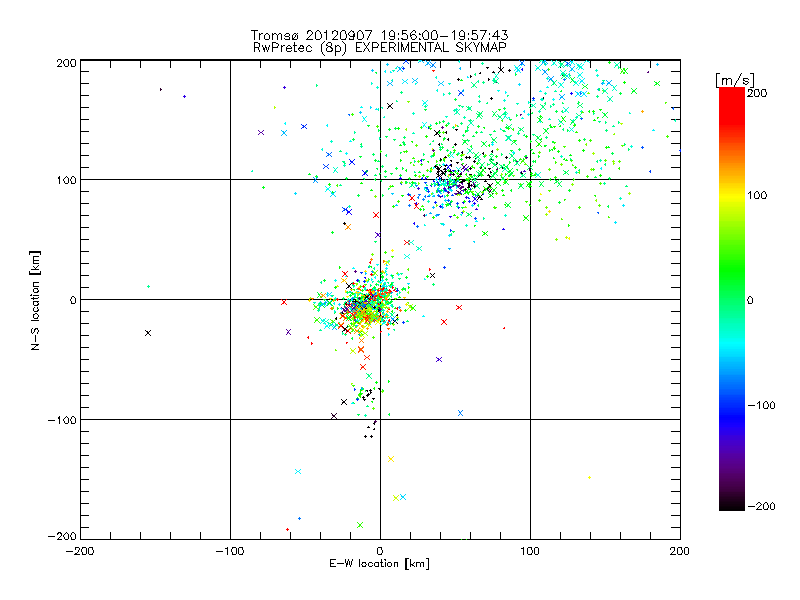Click the colorbar label '200'
The image size is (800, 600).
click(757, 93)
